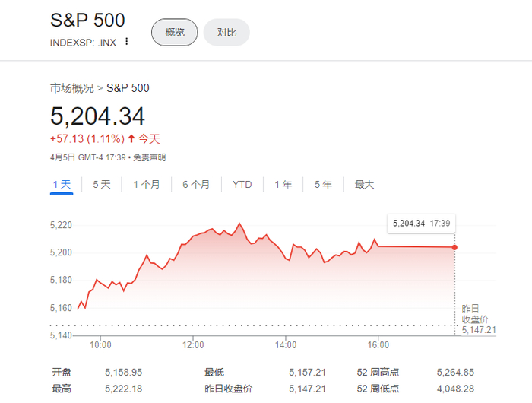The width and height of the screenshot is (532, 403).
Task: Select the YTD range tab
Action: (x=242, y=184)
